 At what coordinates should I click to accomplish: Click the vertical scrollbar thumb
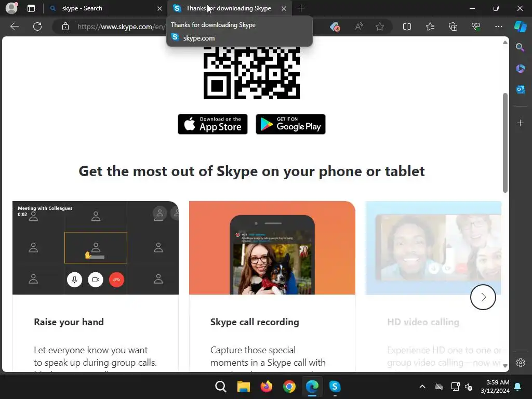coord(505,142)
